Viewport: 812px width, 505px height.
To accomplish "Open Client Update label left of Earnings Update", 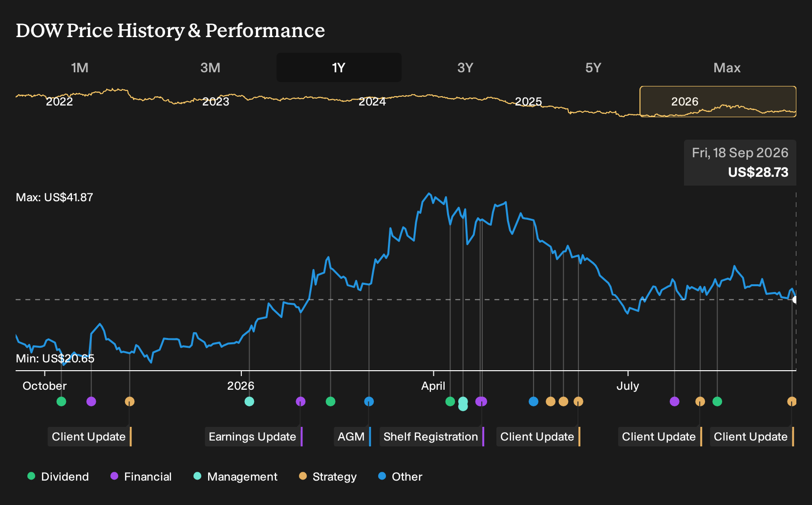I will [x=90, y=437].
